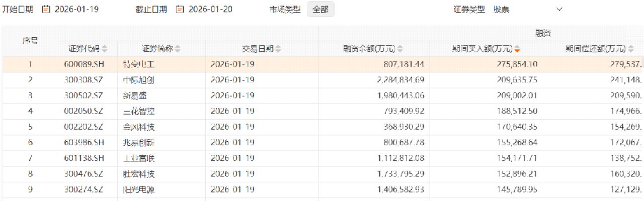Sort by 交易日期 column sort icon

(x=278, y=49)
